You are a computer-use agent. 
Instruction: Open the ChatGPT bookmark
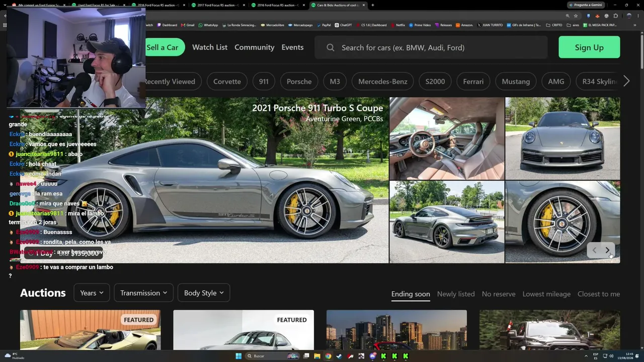tap(343, 25)
